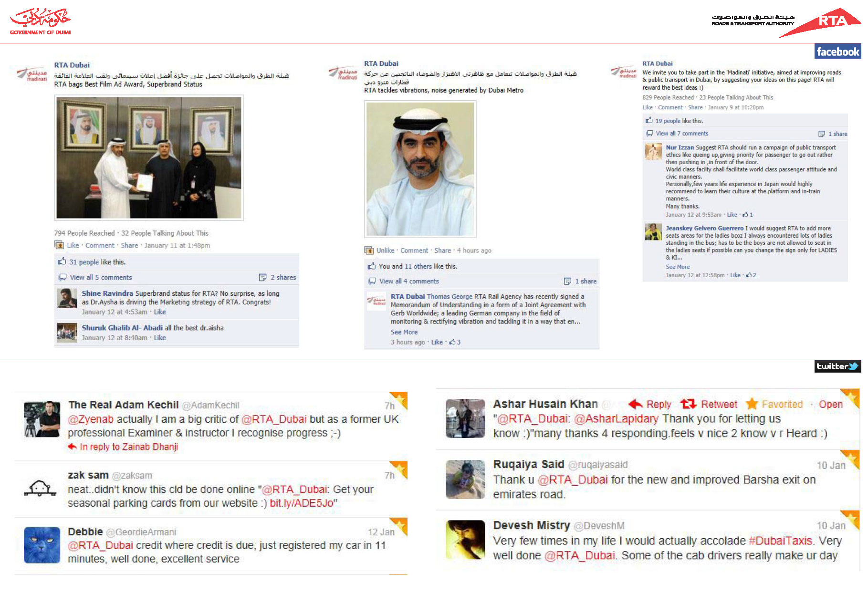Open the 1 share link under metro post
The height and width of the screenshot is (614, 868).
tap(586, 281)
